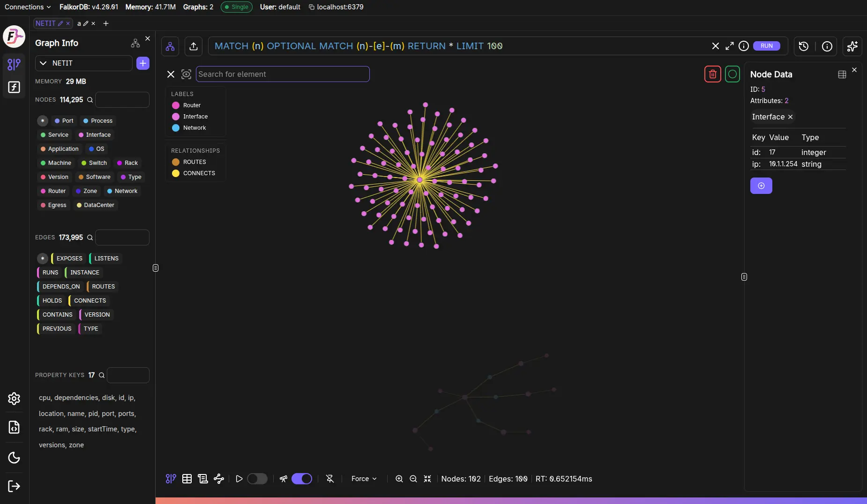
Task: Toggle Router label in canvas legend
Action: [x=187, y=105]
